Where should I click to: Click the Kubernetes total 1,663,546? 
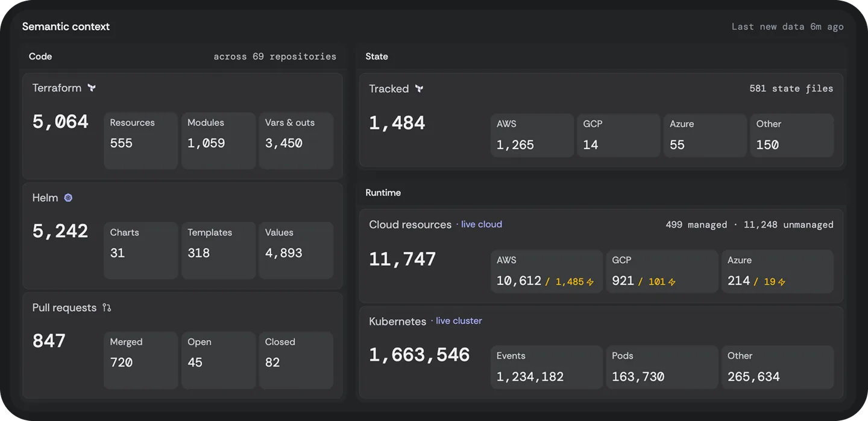click(419, 355)
